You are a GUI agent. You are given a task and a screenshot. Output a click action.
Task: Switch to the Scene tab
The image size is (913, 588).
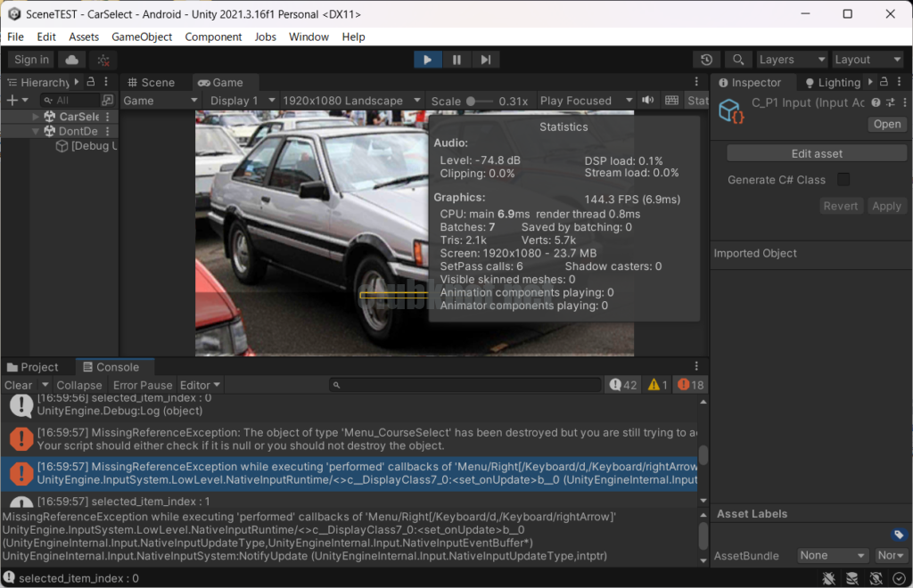point(150,82)
